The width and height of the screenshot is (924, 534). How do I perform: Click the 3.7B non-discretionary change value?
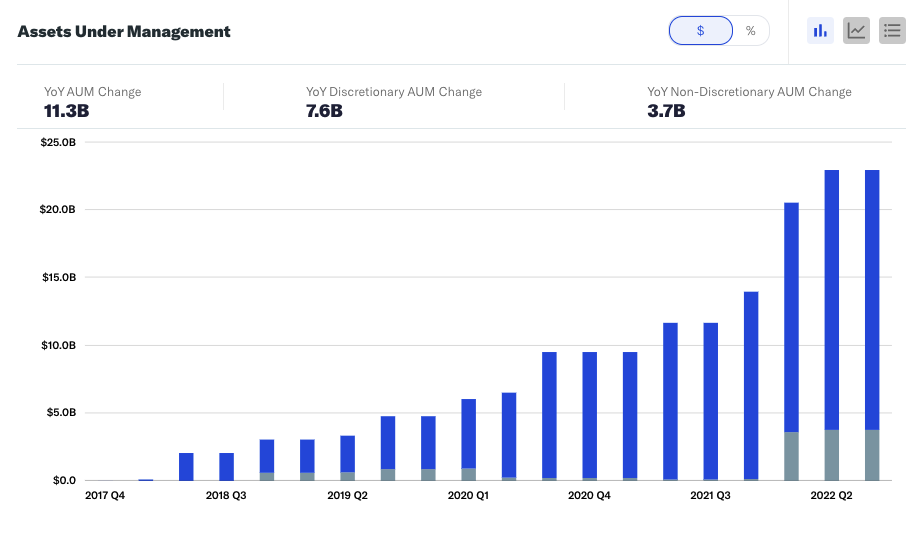tap(666, 111)
